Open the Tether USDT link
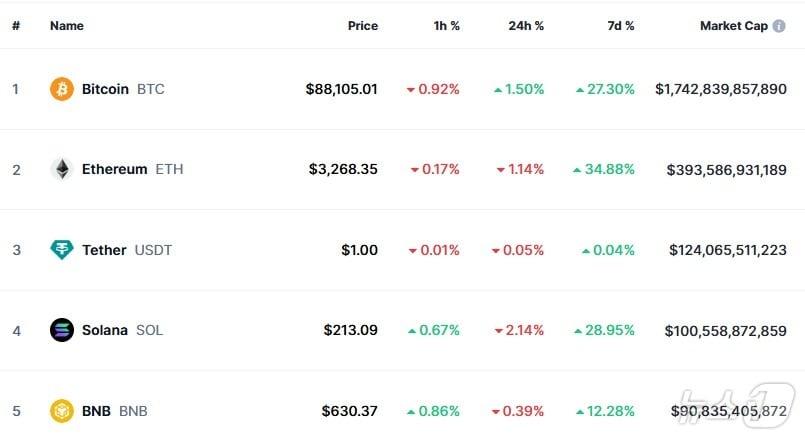This screenshot has width=805, height=440. pos(126,249)
